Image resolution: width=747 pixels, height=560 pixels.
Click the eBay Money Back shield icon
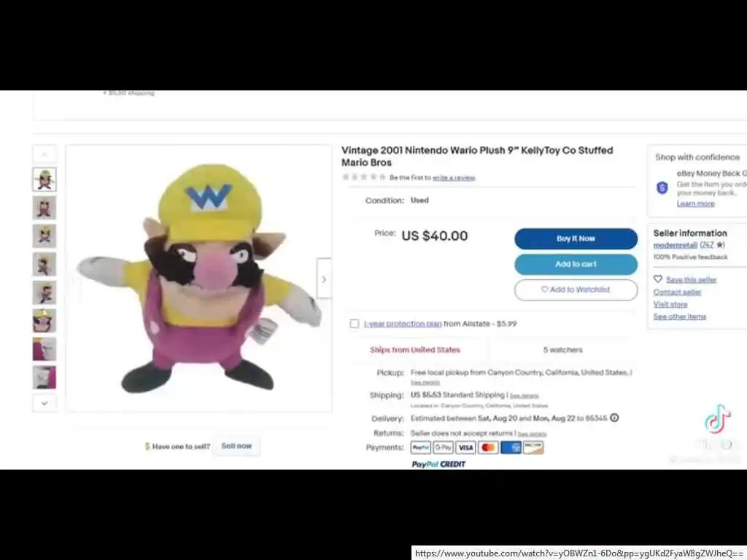point(662,187)
